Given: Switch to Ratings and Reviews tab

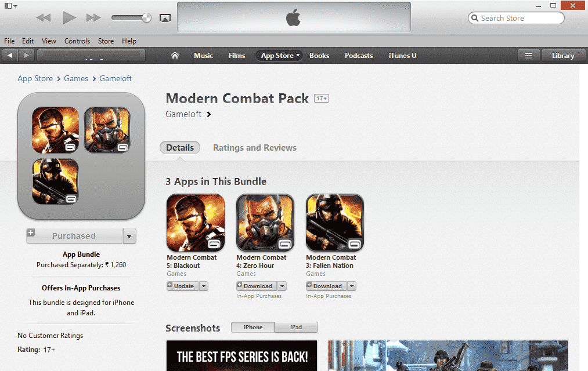Looking at the screenshot, I should tap(255, 147).
